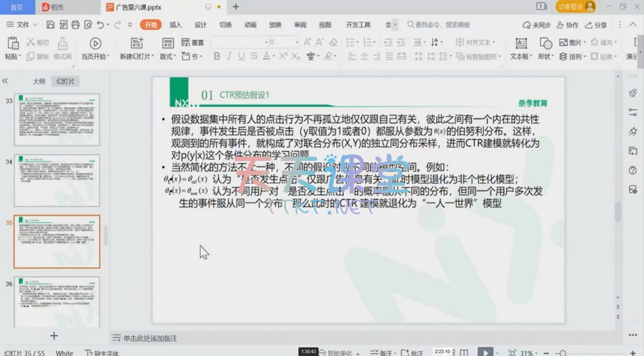Switch to the Insert (插入) ribbon tab
Viewport: 644px width, 356px height.
(175, 25)
